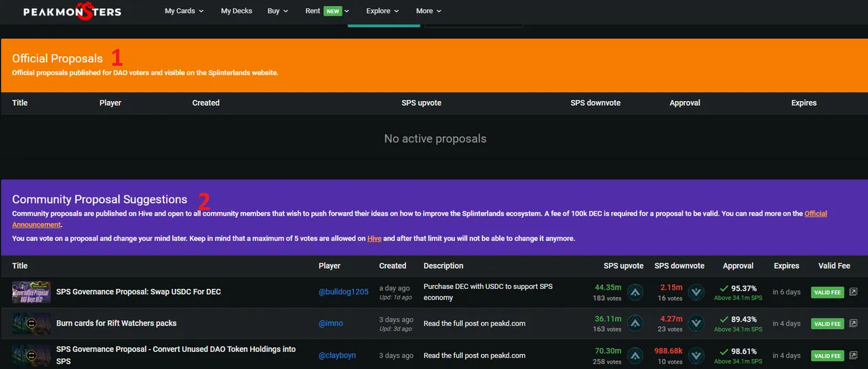Downvote the Convert Unused DAO Token Holdings proposal

click(696, 355)
